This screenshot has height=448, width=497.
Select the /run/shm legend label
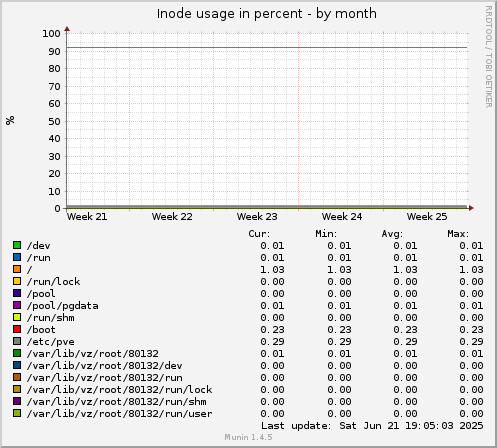click(51, 318)
